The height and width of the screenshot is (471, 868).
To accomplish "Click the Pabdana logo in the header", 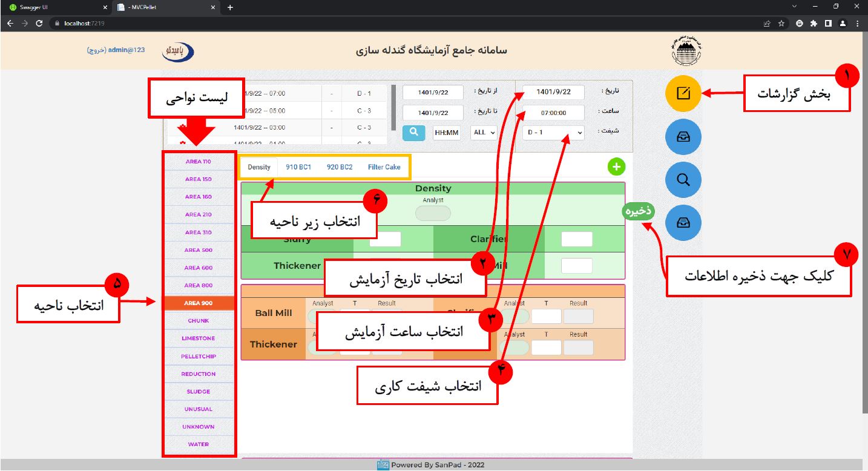I will coord(178,51).
